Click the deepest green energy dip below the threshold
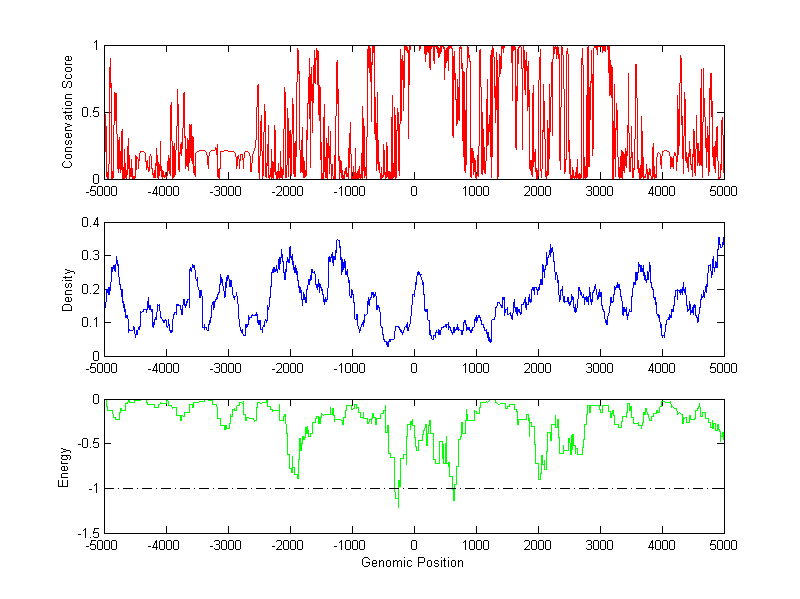Screen dimensions: 800x599 coord(398,506)
